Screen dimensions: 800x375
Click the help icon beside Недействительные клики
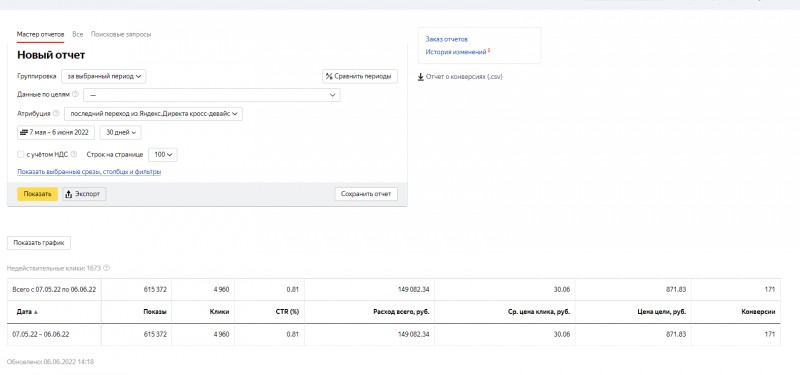[107, 268]
